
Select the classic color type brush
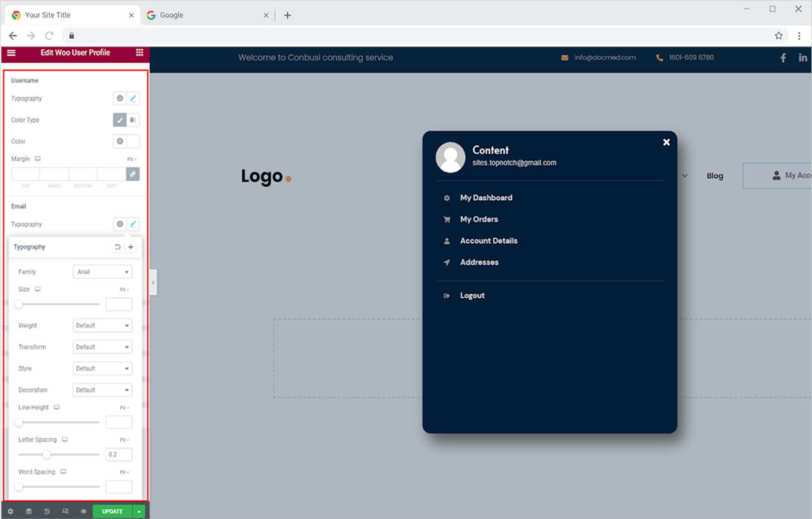coord(120,120)
